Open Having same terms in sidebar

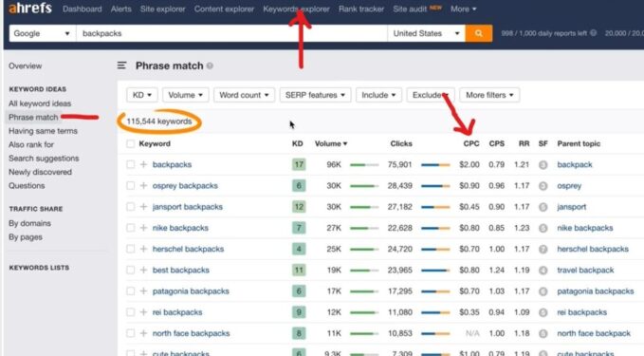pyautogui.click(x=43, y=131)
